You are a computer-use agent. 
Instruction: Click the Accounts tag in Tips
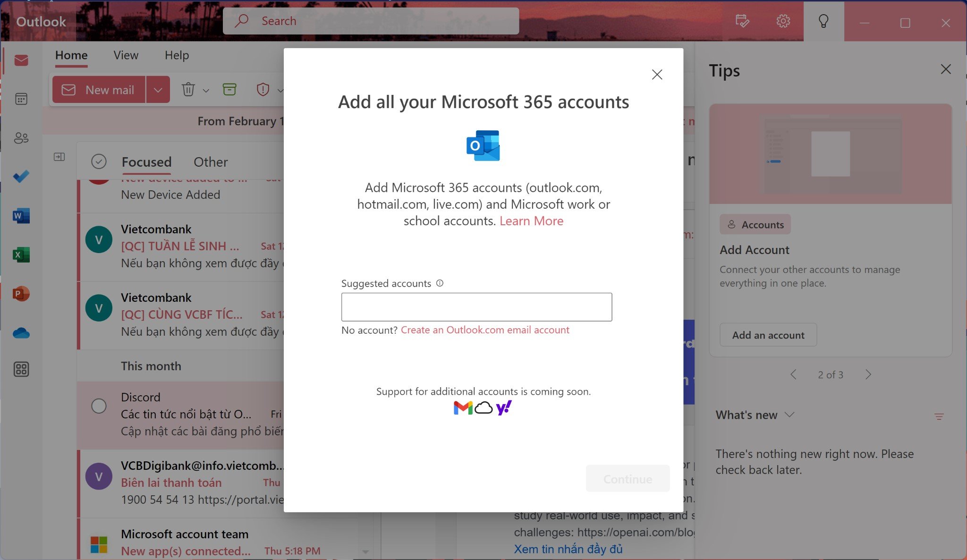755,225
